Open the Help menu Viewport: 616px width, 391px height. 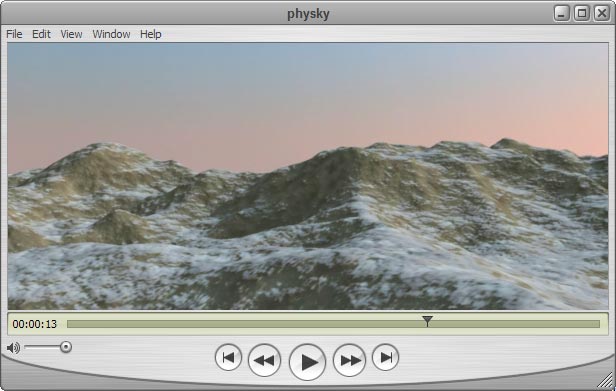pos(151,34)
